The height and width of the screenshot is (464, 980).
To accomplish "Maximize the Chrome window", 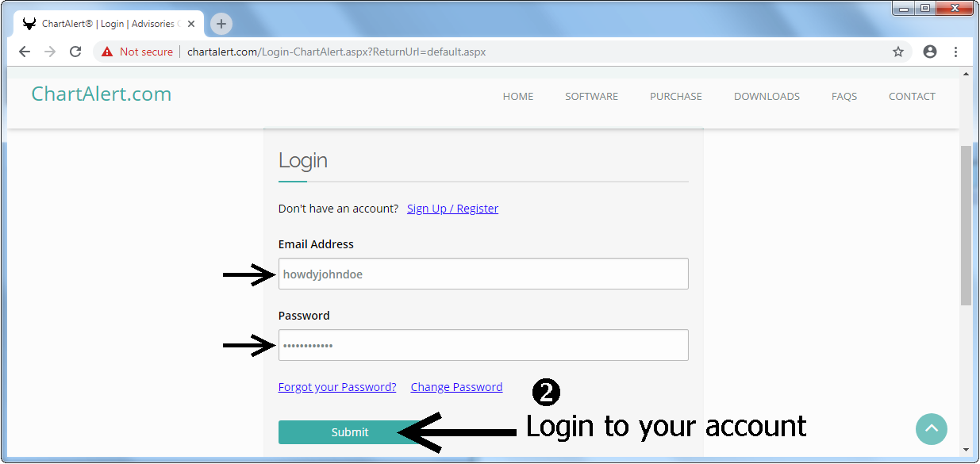I will tap(925, 8).
